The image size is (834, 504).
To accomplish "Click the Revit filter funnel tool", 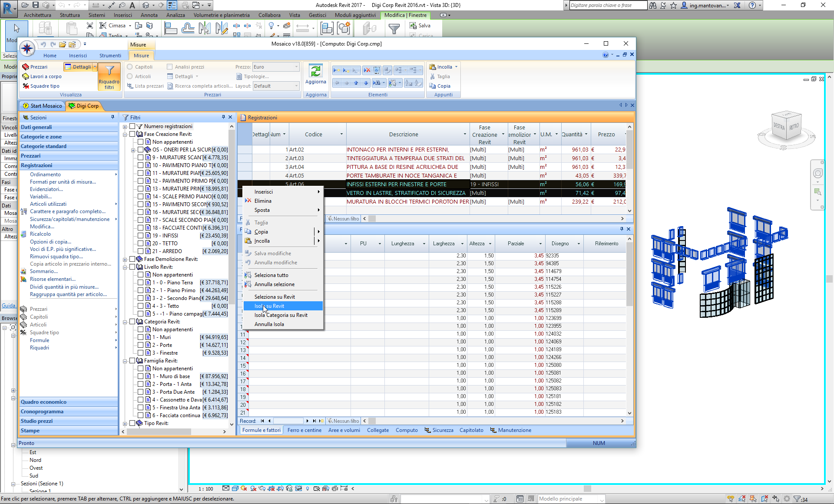I will tap(394, 29).
